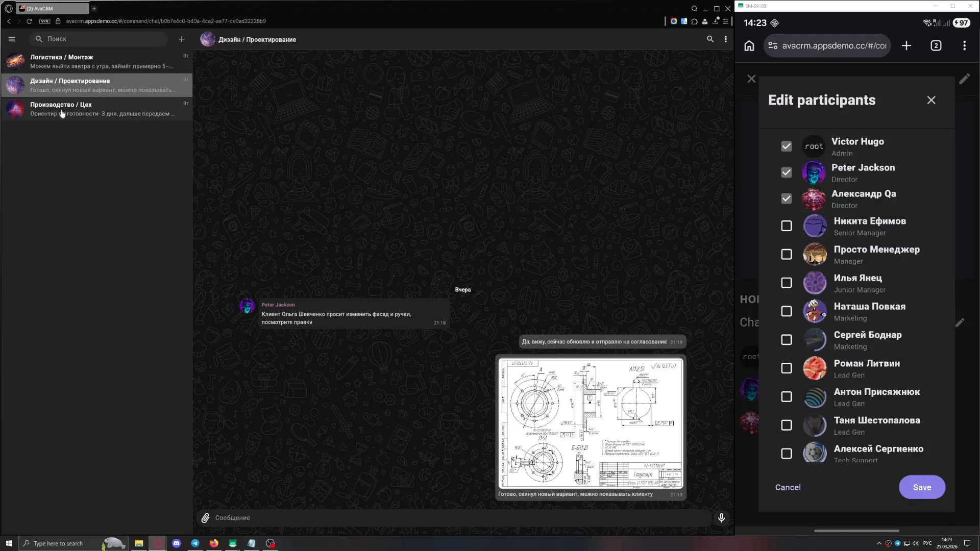This screenshot has height=551, width=980.
Task: Tap the home icon in mobile browser
Action: coord(749,46)
